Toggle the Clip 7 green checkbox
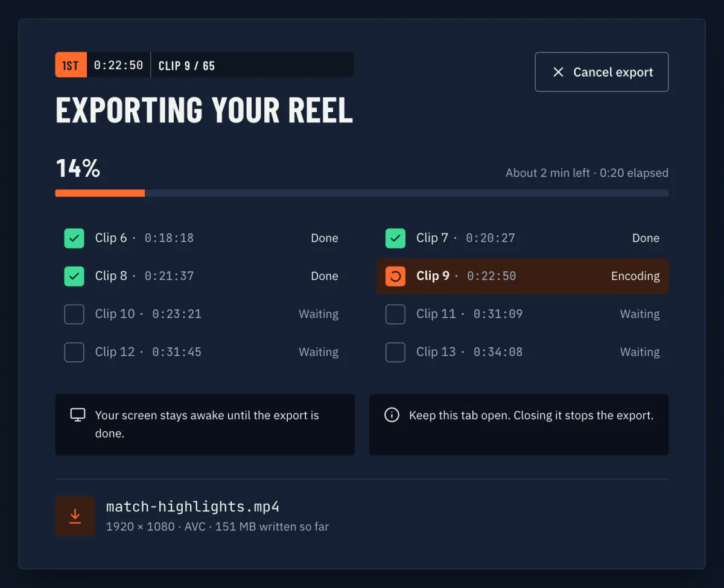Screen dimensions: 724x588 tap(395, 238)
